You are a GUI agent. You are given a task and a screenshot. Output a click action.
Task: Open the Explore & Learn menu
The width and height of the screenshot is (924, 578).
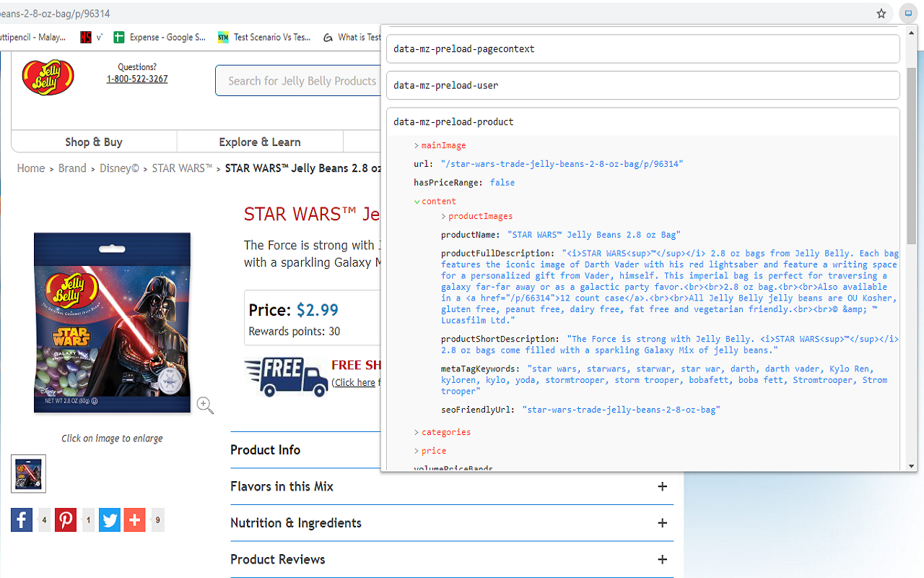259,142
